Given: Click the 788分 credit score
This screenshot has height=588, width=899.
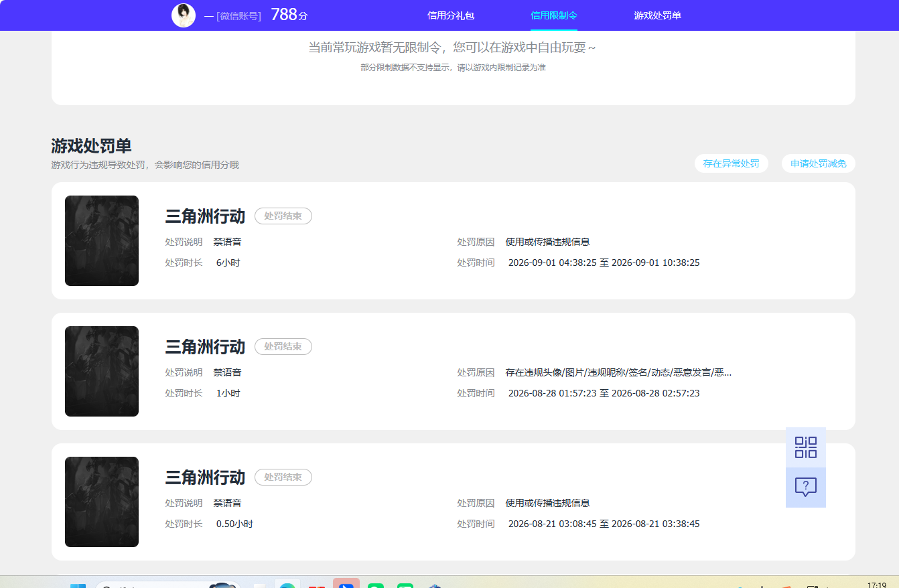Looking at the screenshot, I should pos(289,15).
